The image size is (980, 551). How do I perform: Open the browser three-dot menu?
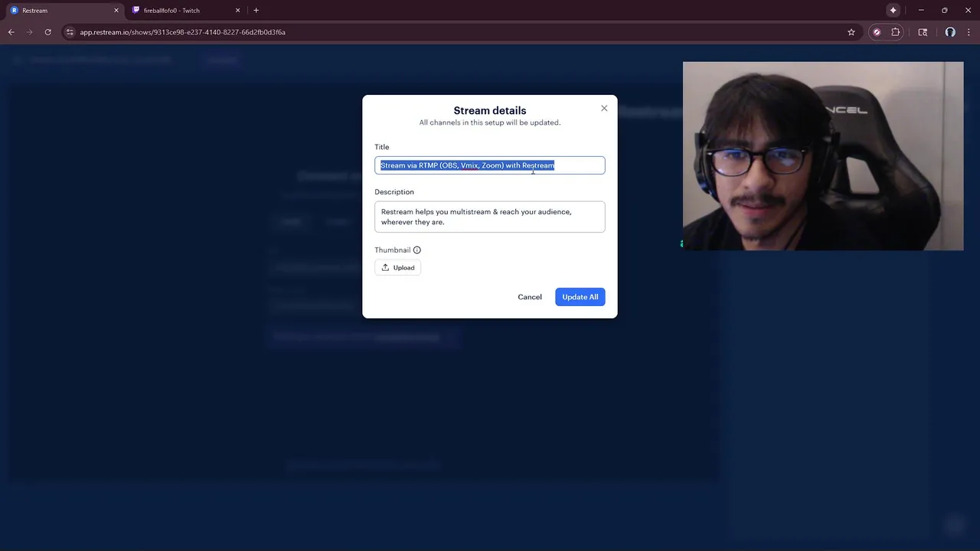tap(969, 32)
